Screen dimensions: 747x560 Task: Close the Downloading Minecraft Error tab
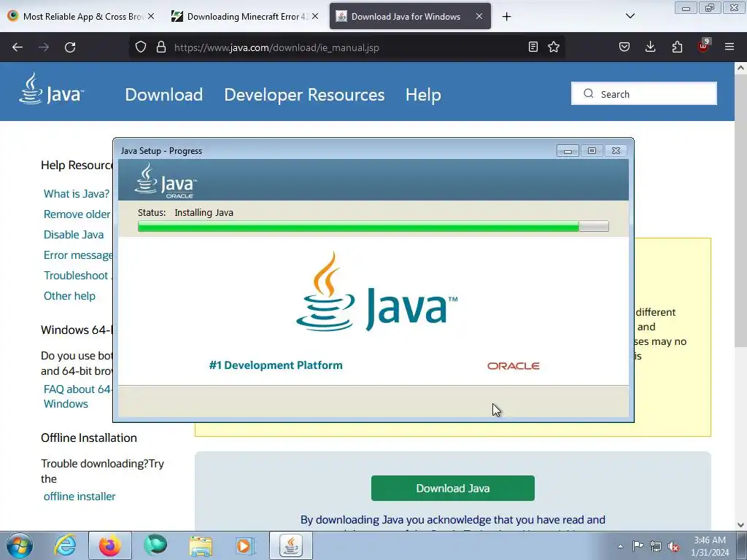(x=315, y=16)
